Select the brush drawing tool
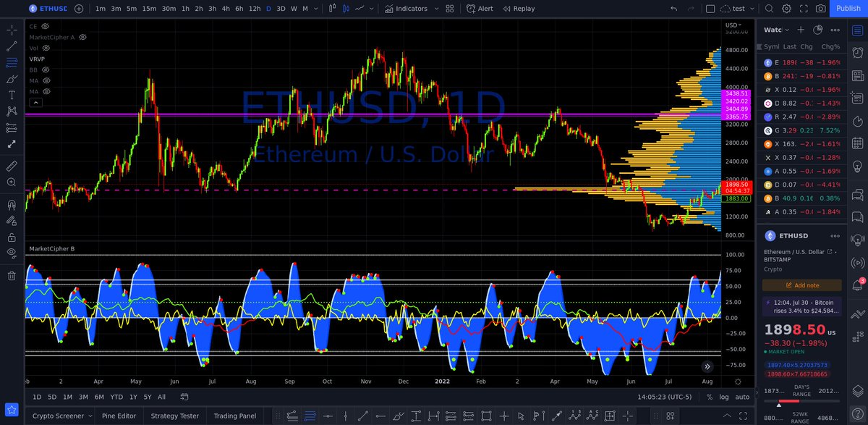The width and height of the screenshot is (868, 425). click(x=12, y=79)
